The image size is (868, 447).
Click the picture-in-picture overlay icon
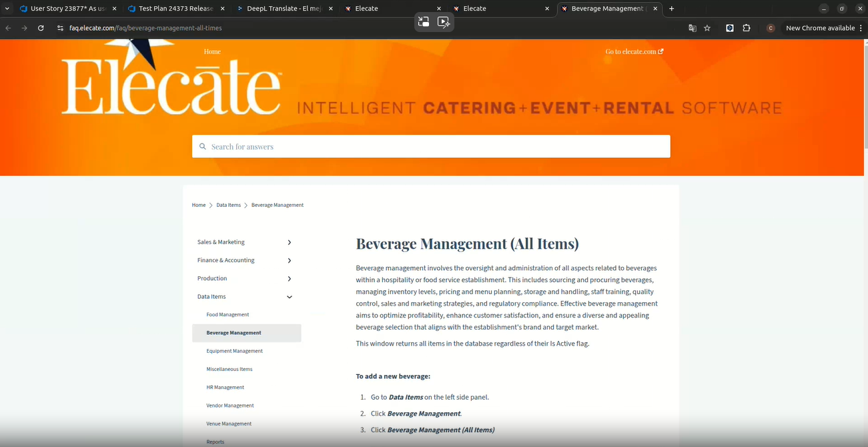[x=423, y=21]
